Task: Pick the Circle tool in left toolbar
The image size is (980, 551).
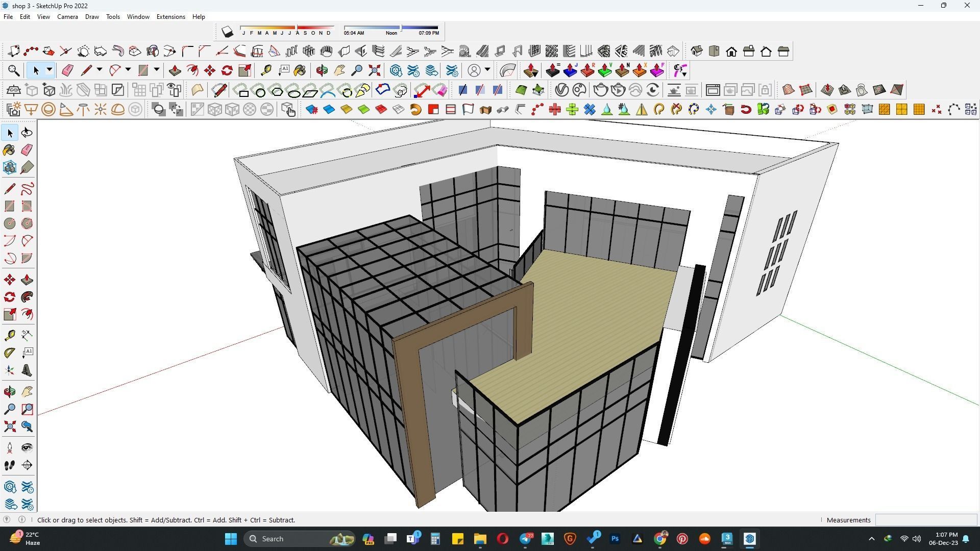Action: click(10, 223)
